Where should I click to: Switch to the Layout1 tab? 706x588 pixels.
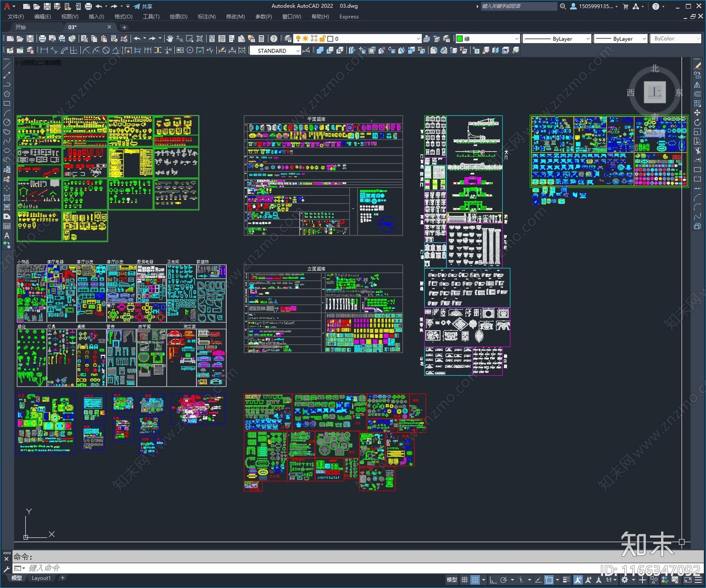coord(41,578)
